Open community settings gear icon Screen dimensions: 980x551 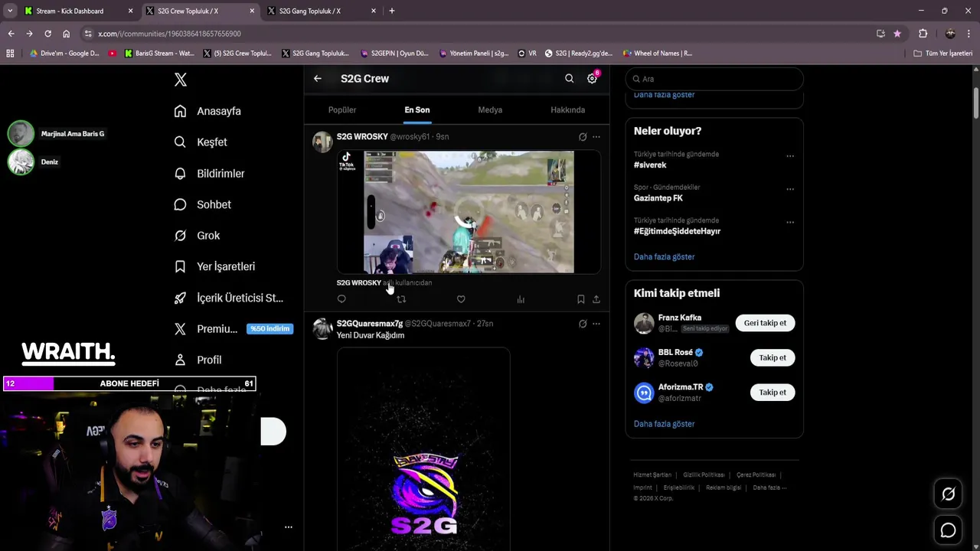(592, 78)
